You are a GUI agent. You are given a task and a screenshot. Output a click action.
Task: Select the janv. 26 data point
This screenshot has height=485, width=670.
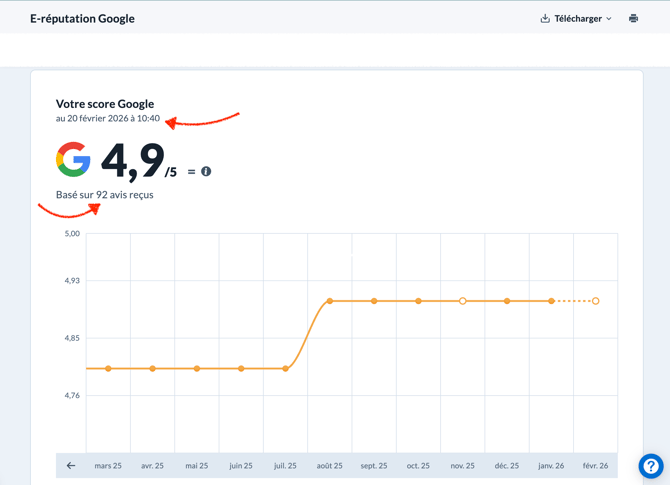pos(551,301)
